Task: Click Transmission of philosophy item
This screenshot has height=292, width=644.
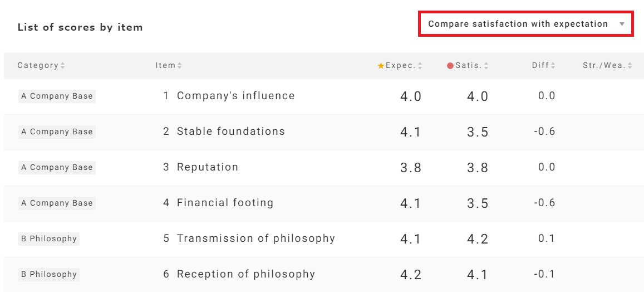Action: (x=255, y=239)
